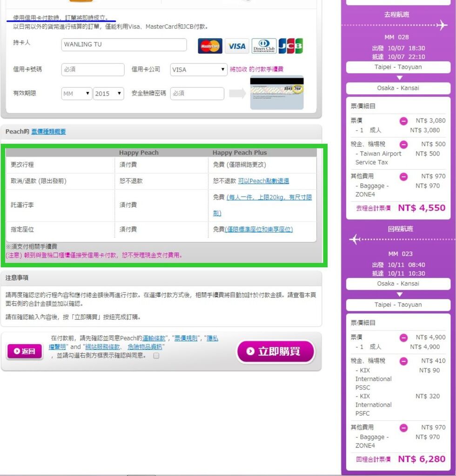Click flight number MM 023

click(x=401, y=254)
